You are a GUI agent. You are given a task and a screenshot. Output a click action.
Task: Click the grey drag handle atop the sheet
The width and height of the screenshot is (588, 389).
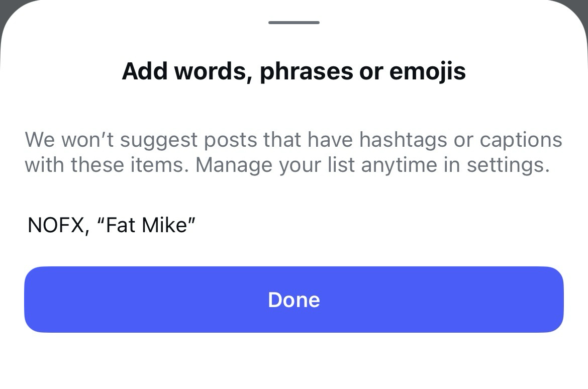point(294,23)
